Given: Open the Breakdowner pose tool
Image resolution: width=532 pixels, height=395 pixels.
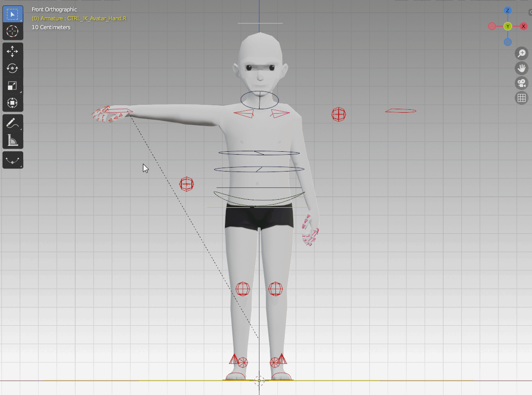Looking at the screenshot, I should click(12, 160).
